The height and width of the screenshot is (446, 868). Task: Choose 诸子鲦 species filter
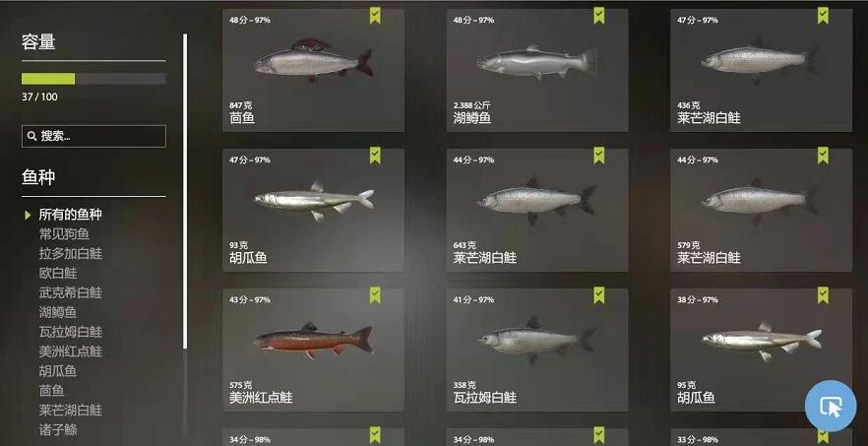point(58,429)
